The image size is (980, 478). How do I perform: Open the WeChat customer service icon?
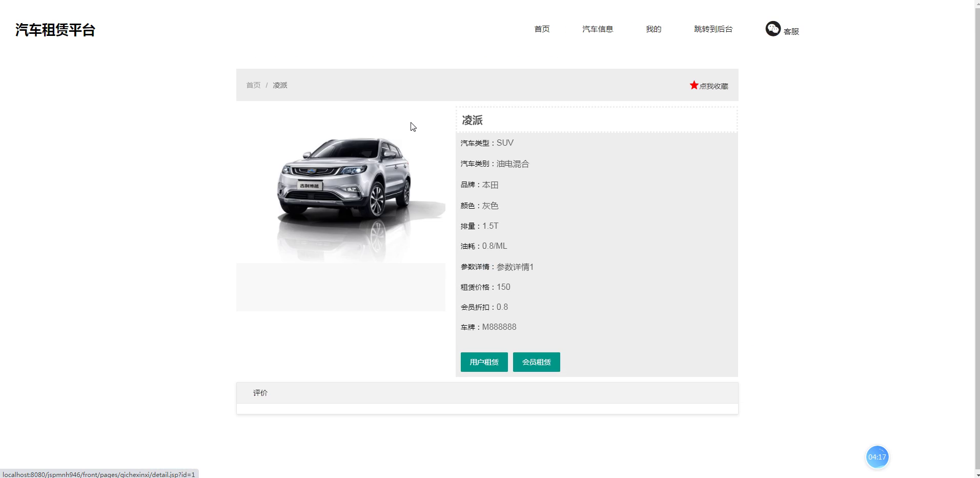(773, 29)
